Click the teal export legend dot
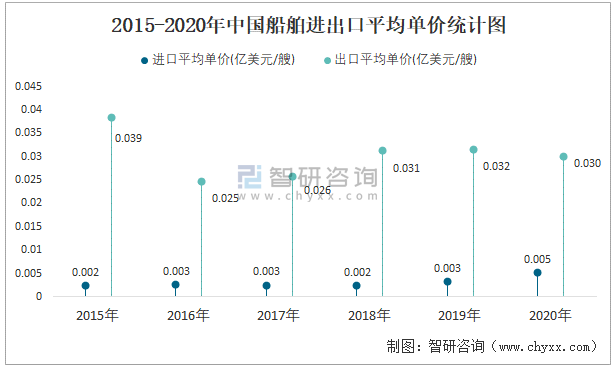The width and height of the screenshot is (615, 368). tap(327, 60)
